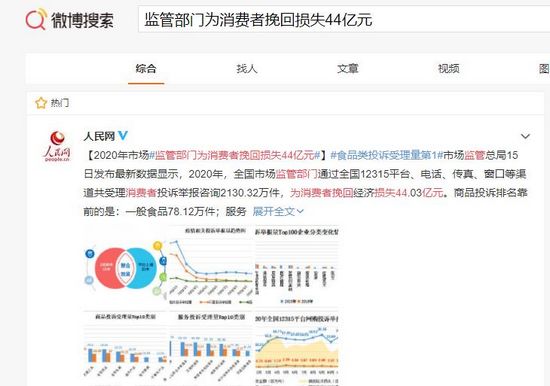
Task: Open the 商品投诉受理量Top10 chart thumbnail
Action: (125, 348)
